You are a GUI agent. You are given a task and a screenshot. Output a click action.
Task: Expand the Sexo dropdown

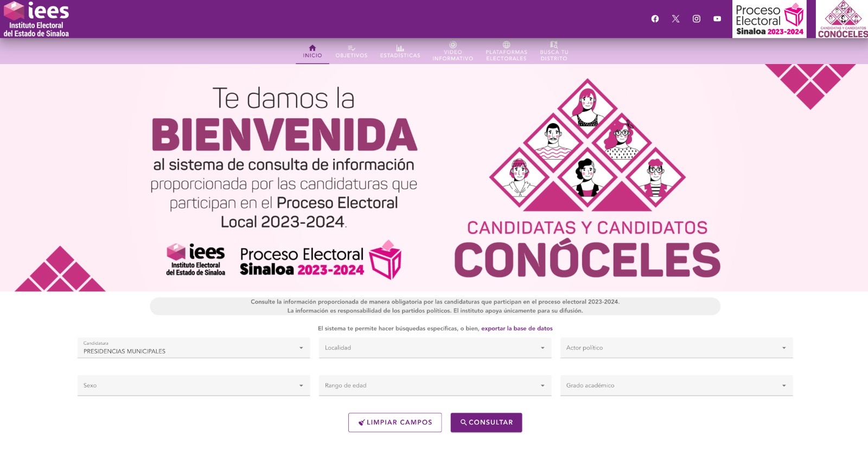[x=194, y=385]
